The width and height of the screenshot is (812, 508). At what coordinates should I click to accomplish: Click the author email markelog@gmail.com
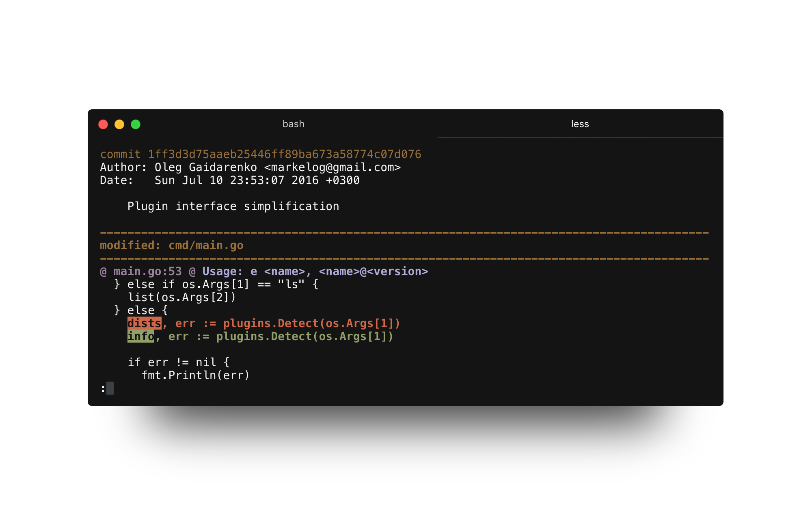coord(332,167)
